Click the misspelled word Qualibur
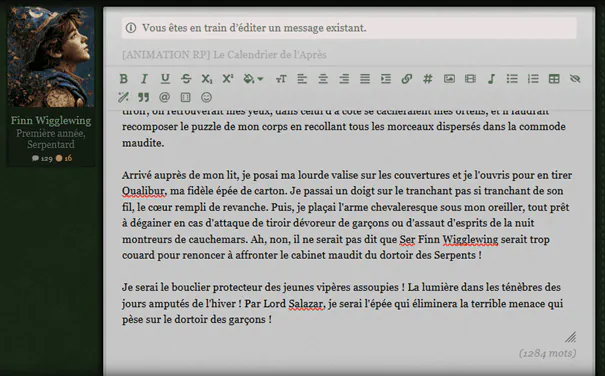This screenshot has height=376, width=605. tap(144, 191)
